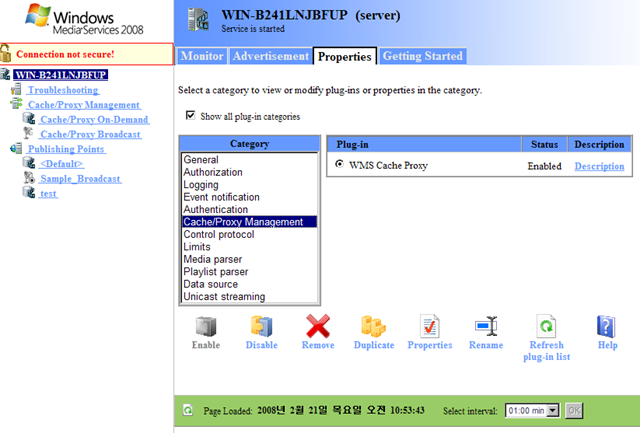Screen dimensions: 640x433
Task: Open the WIN-B241LNJBFUP server tree link
Action: coord(60,75)
